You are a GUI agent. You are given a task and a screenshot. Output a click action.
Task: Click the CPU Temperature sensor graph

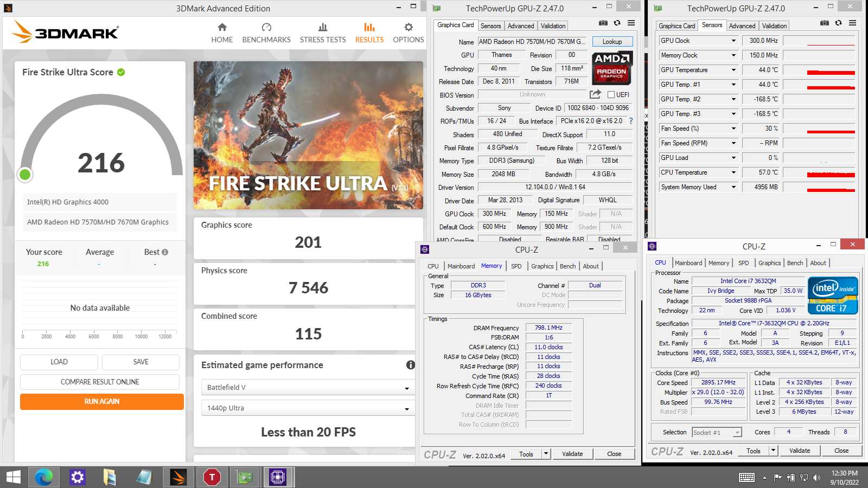819,172
